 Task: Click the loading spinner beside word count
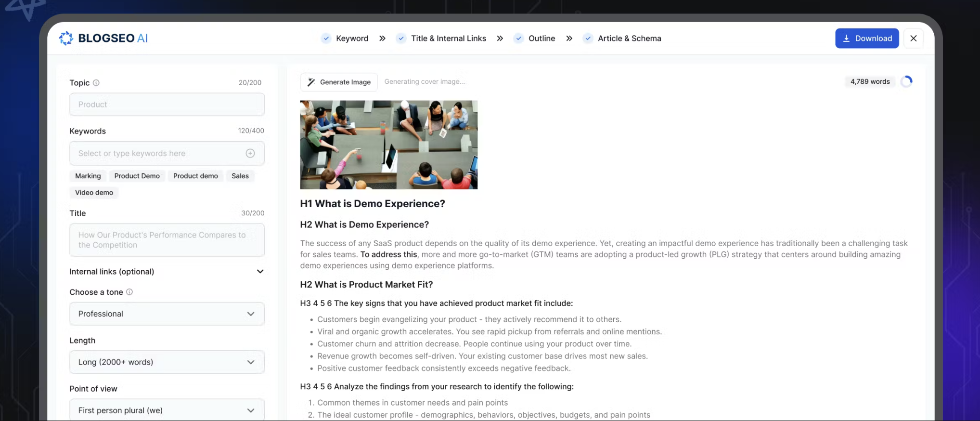pos(906,81)
